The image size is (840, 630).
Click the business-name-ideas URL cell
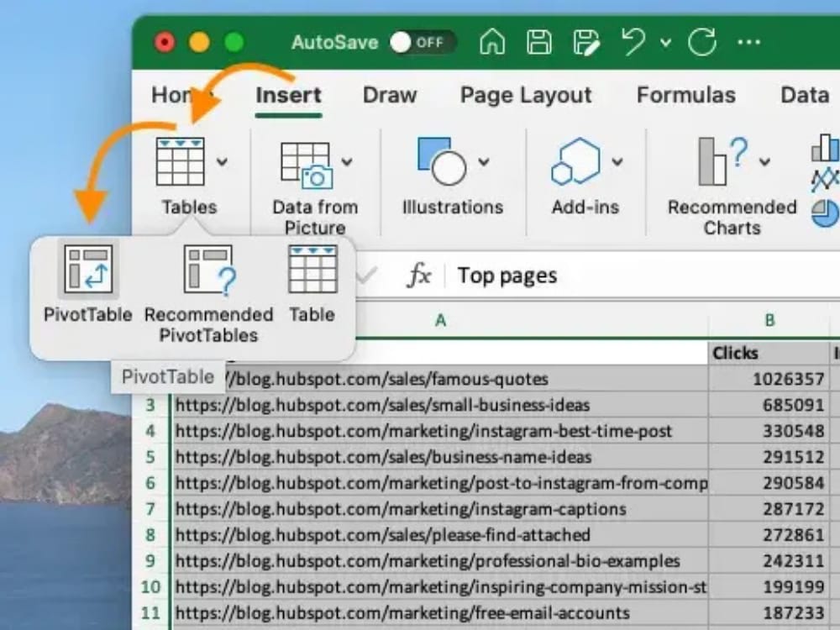[x=440, y=457]
